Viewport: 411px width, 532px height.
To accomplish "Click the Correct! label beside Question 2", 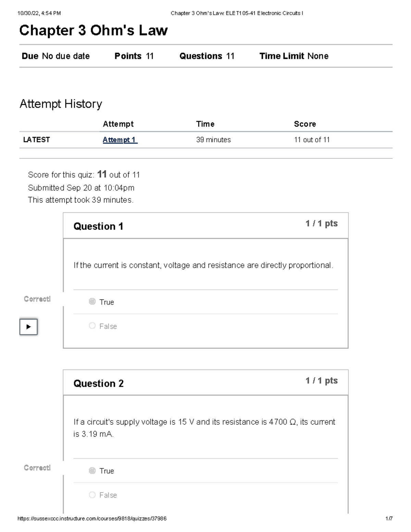I will pos(37,468).
